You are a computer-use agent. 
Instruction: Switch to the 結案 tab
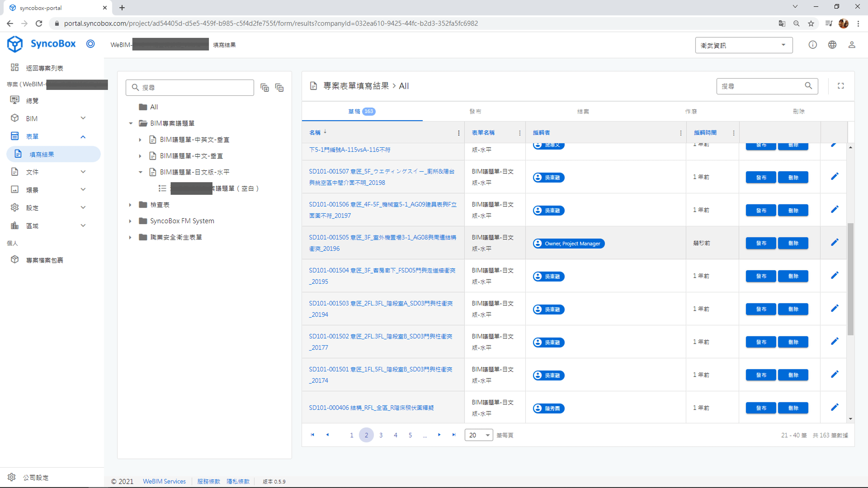tap(583, 111)
